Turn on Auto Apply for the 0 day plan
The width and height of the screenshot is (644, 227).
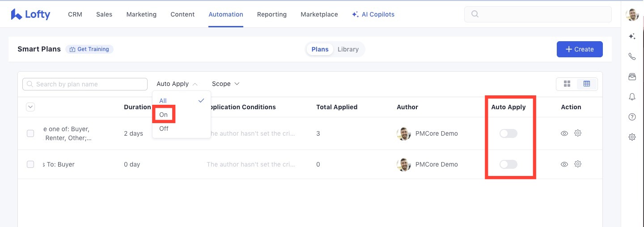tap(508, 164)
